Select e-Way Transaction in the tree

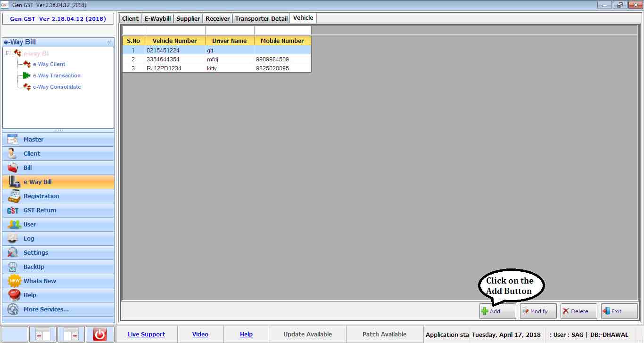tap(57, 75)
